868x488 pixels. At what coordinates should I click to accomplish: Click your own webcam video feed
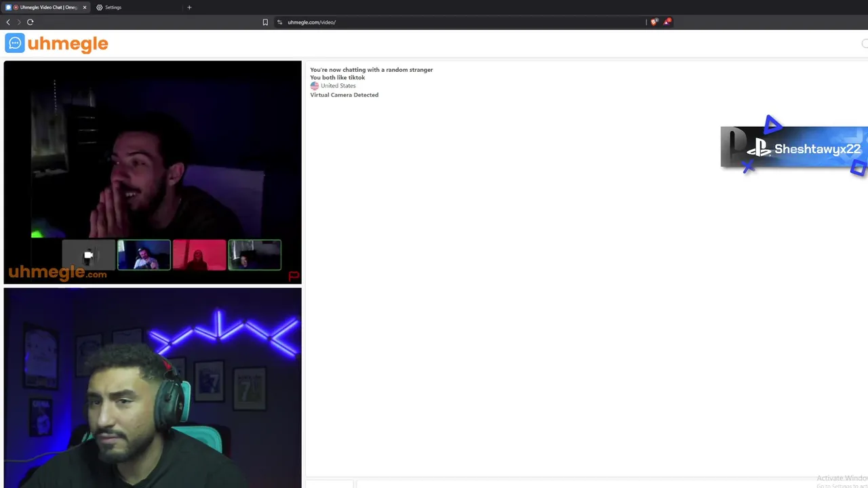click(x=153, y=388)
